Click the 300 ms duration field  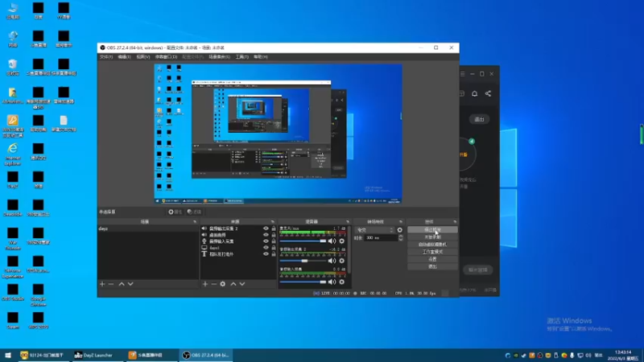point(381,238)
